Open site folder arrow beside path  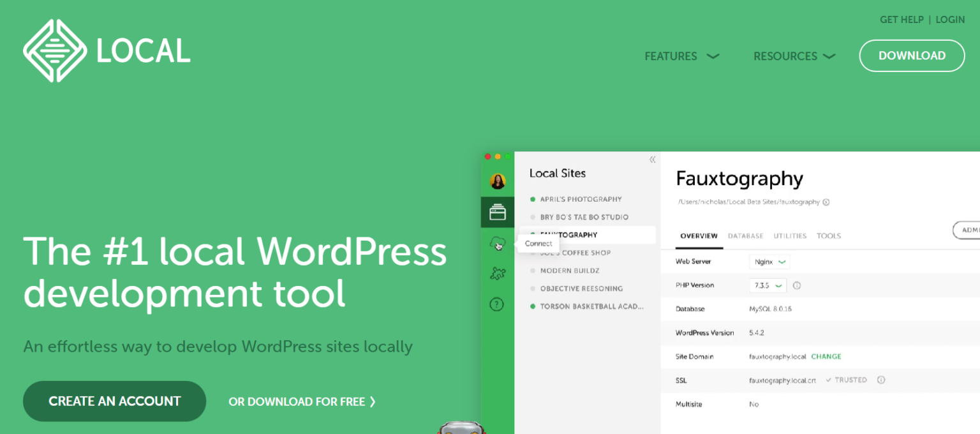pos(826,202)
